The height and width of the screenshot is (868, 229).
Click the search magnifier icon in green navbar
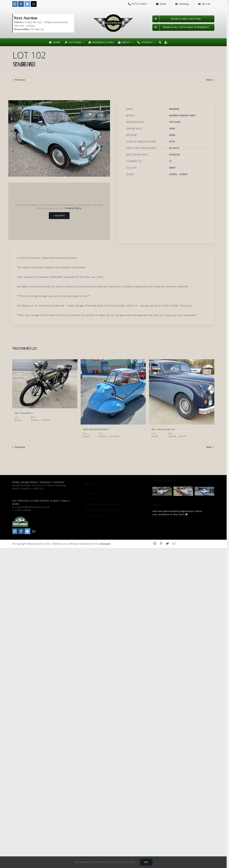pos(160,43)
